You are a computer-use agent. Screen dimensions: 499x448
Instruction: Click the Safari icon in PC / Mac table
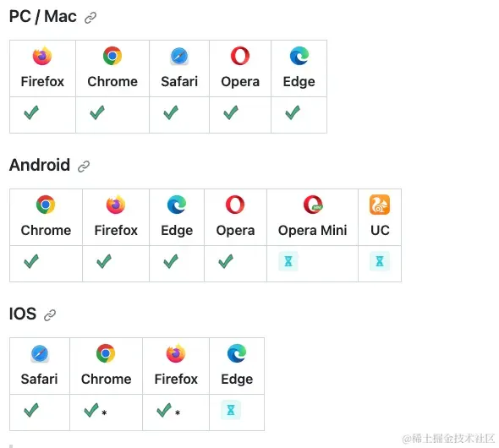tap(179, 56)
